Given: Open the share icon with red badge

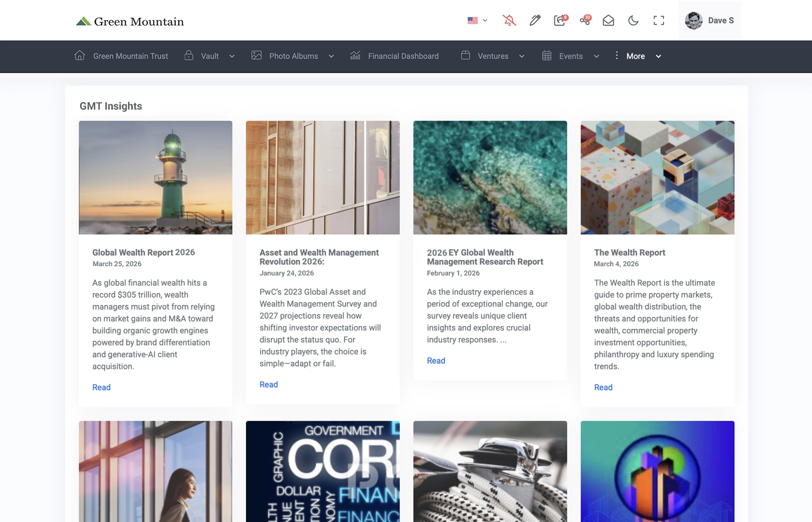Looking at the screenshot, I should click(x=560, y=20).
